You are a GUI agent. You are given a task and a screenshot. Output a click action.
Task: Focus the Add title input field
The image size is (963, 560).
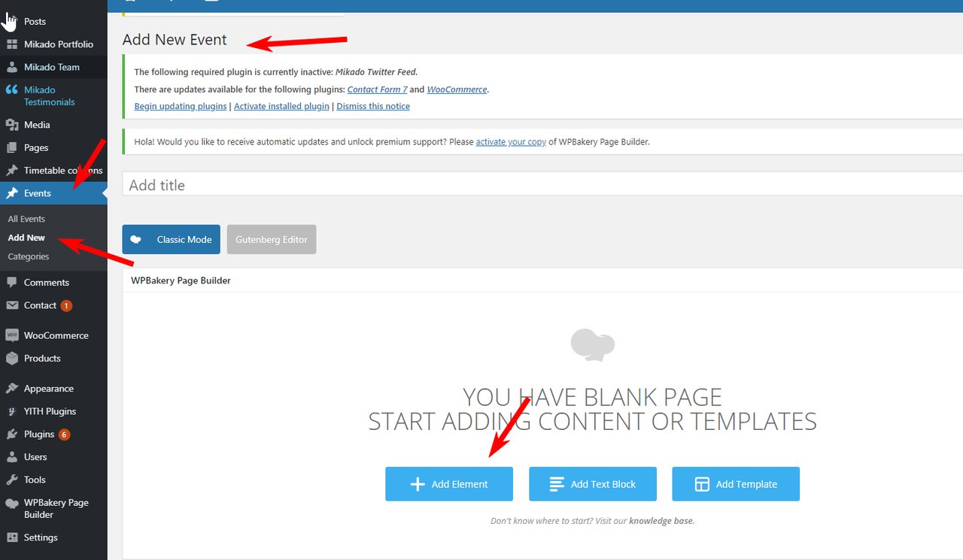click(542, 185)
